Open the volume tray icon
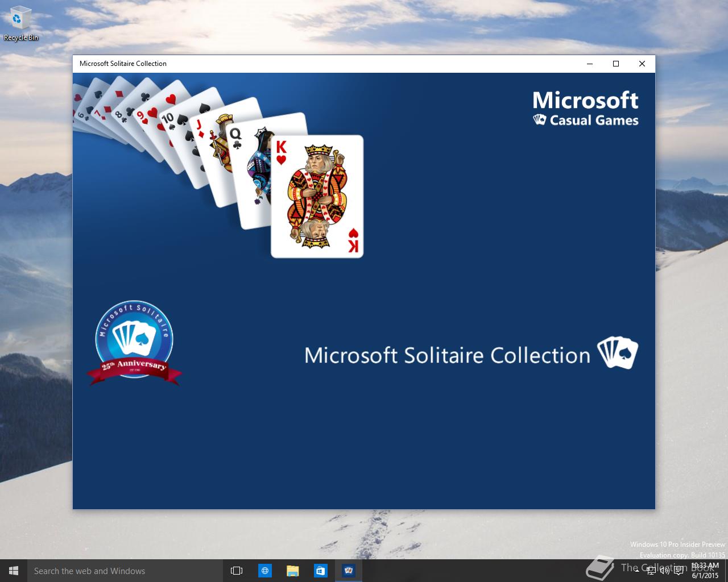 665,571
